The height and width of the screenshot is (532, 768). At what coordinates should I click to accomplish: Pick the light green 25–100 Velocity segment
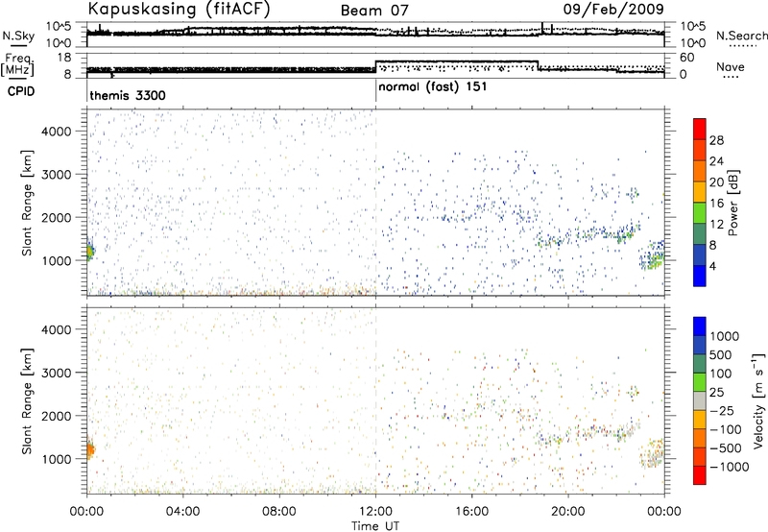[700, 382]
